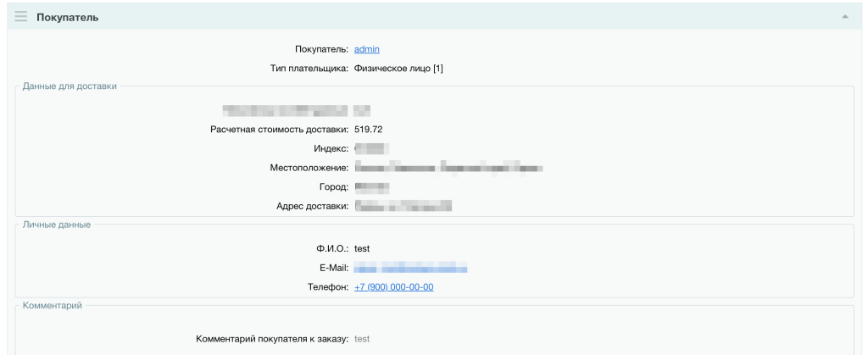Screen dimensions: 868x355
Task: Click the Ф.И.О. value test
Action: click(362, 249)
